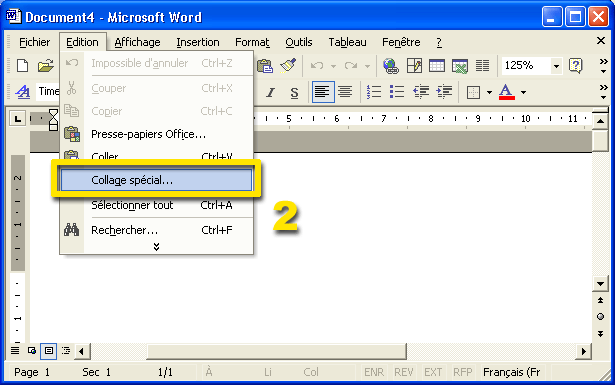
Task: Close the document with menu bar X
Action: pos(600,40)
